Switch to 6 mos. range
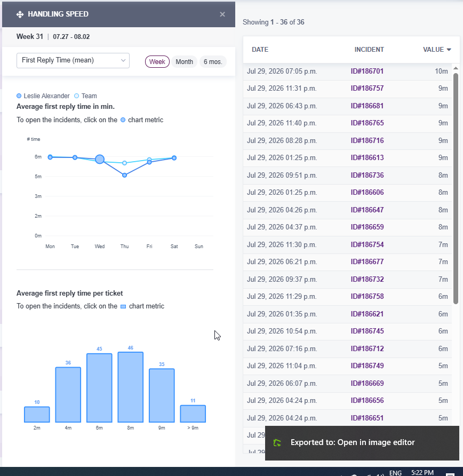463x476 pixels. click(x=213, y=61)
